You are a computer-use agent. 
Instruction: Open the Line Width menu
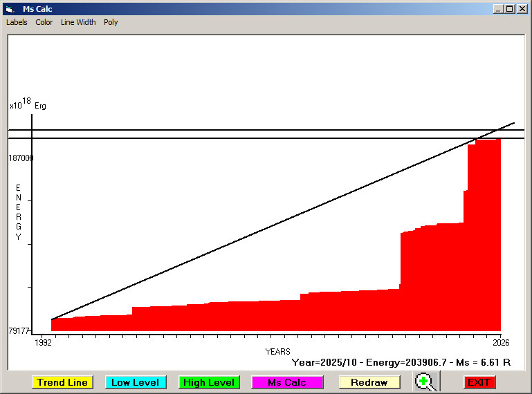[x=78, y=22]
